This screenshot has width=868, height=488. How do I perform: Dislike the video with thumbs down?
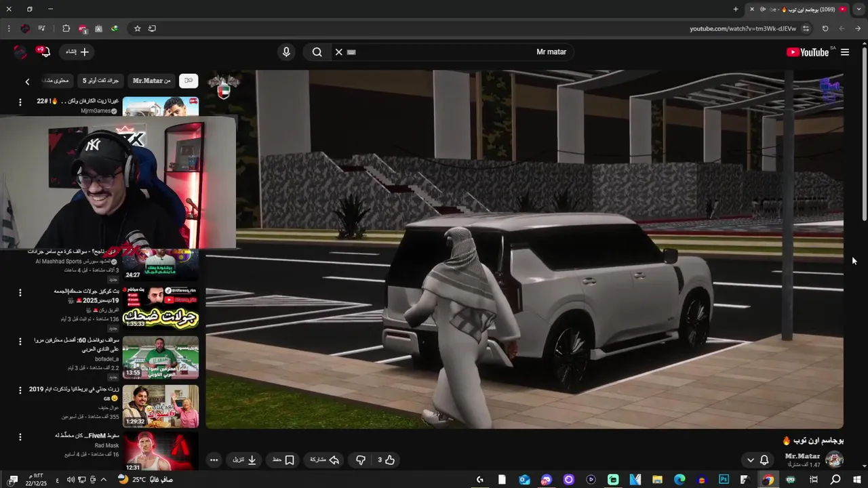click(x=361, y=460)
